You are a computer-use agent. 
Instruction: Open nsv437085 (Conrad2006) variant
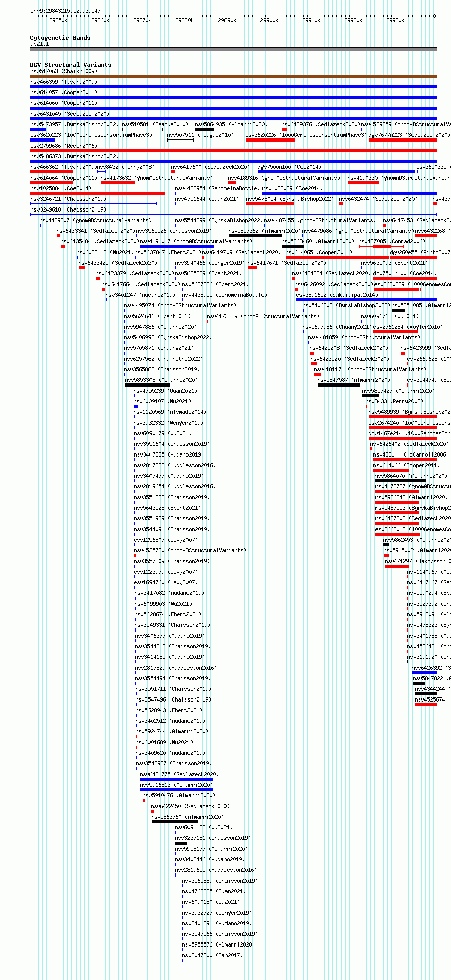392,241
